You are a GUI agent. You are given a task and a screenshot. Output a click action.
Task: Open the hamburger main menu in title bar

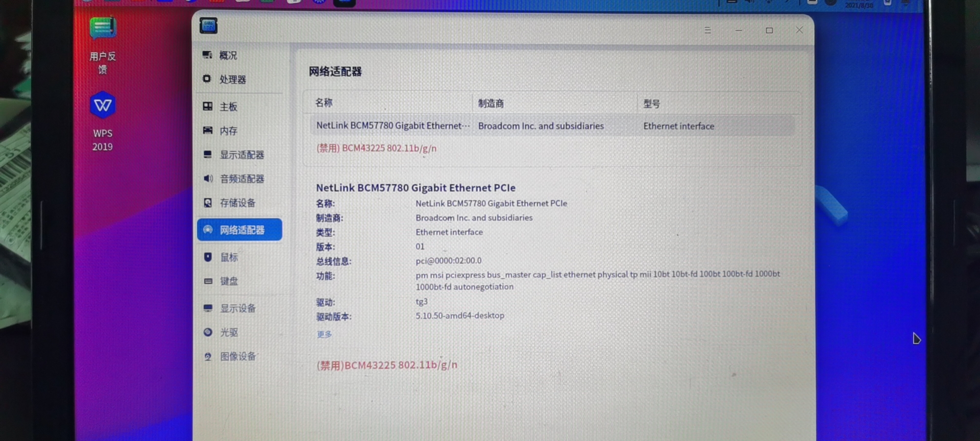point(707,30)
